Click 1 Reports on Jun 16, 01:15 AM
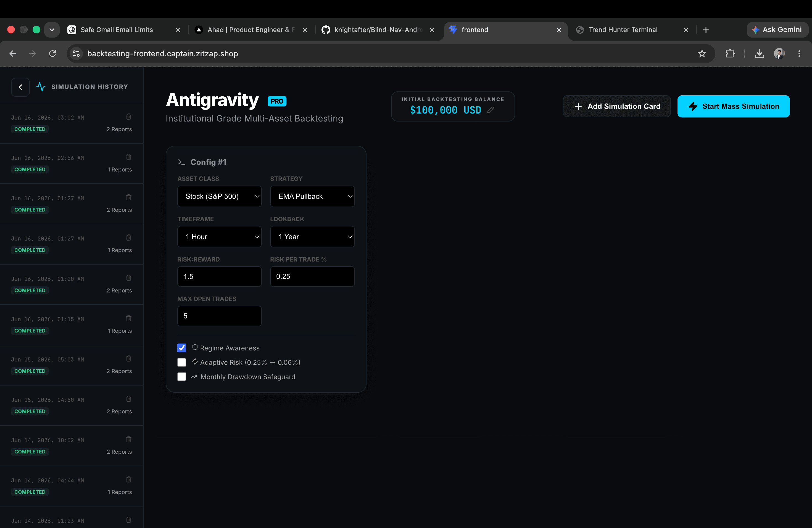The image size is (812, 528). pyautogui.click(x=119, y=331)
